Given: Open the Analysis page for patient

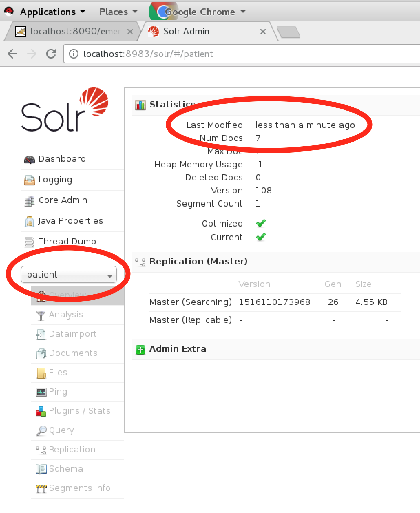Looking at the screenshot, I should [66, 315].
